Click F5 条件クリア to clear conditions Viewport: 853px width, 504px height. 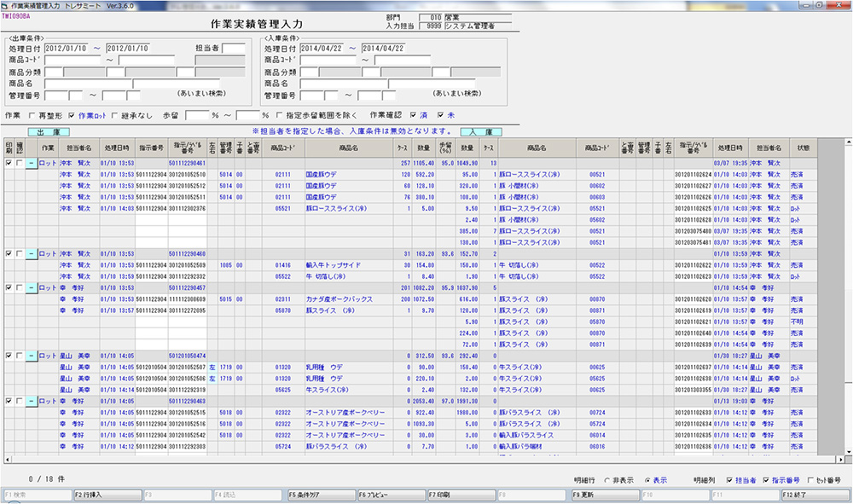(321, 495)
